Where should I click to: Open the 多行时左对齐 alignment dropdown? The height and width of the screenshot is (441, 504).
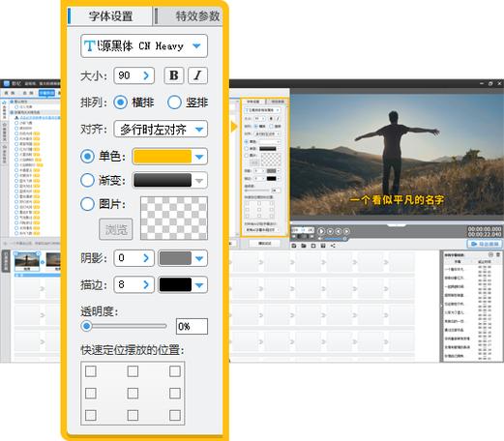pyautogui.click(x=161, y=130)
